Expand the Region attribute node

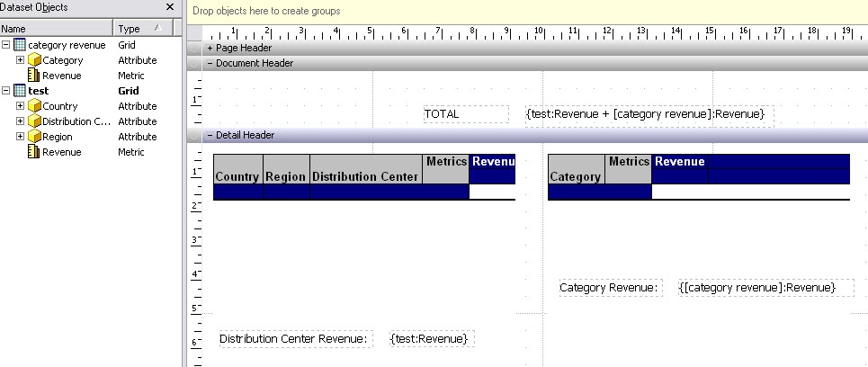(21, 137)
